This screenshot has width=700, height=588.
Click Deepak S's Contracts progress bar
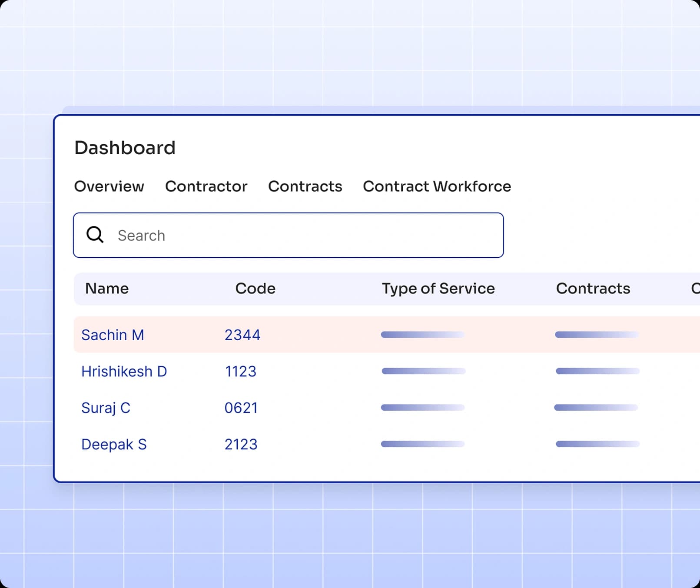click(x=596, y=444)
